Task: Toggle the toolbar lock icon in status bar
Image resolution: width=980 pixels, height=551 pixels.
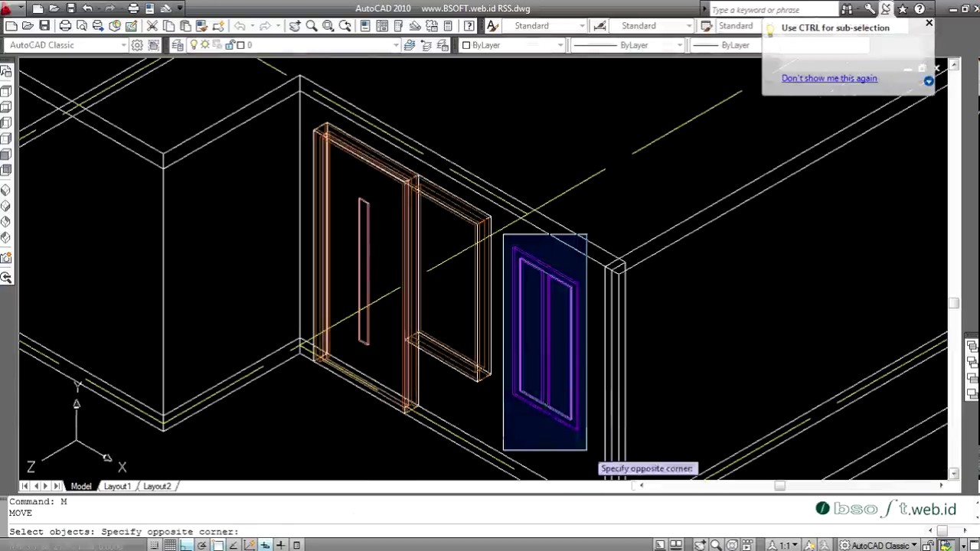Action: (926, 546)
